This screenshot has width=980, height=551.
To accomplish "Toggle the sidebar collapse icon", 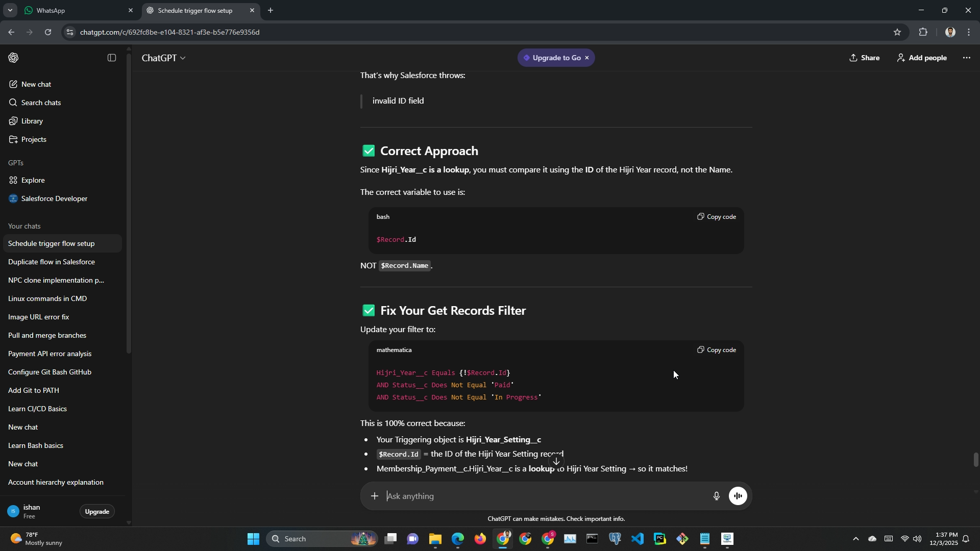I will click(112, 58).
